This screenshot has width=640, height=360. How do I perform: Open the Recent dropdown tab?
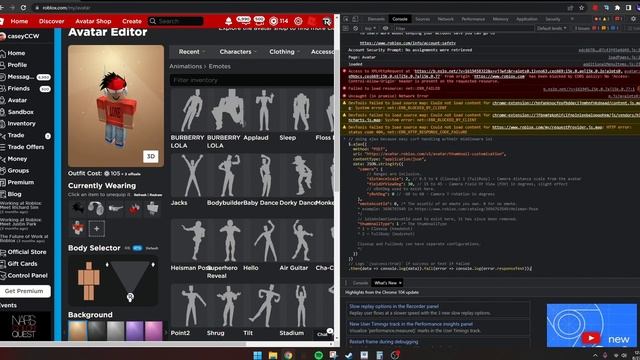pos(191,52)
